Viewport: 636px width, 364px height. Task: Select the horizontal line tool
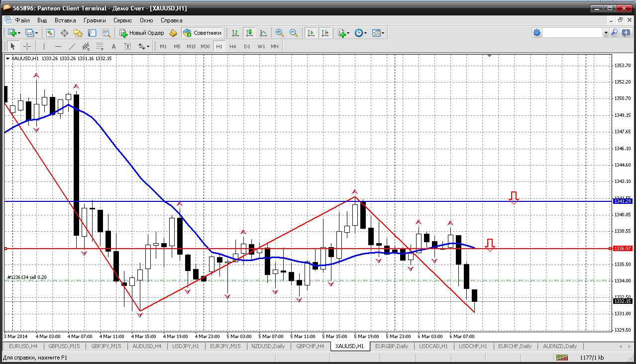click(x=58, y=46)
